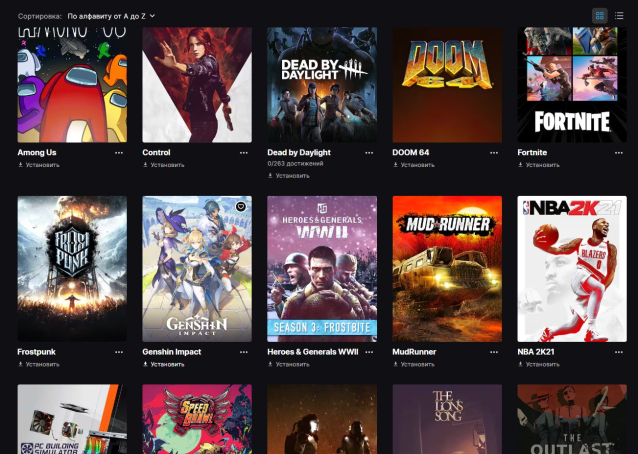This screenshot has width=638, height=454.
Task: Open the Among Us cover thumbnail
Action: click(x=72, y=85)
